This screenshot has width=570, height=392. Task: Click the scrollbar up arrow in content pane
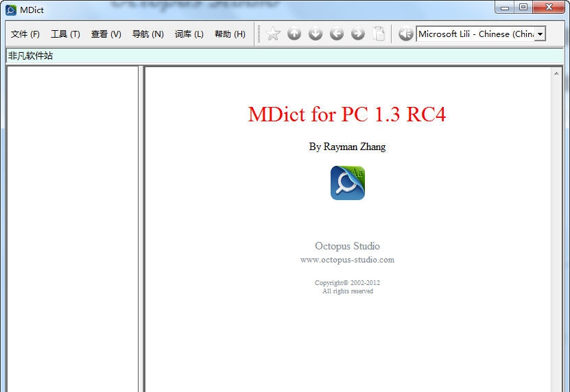556,73
